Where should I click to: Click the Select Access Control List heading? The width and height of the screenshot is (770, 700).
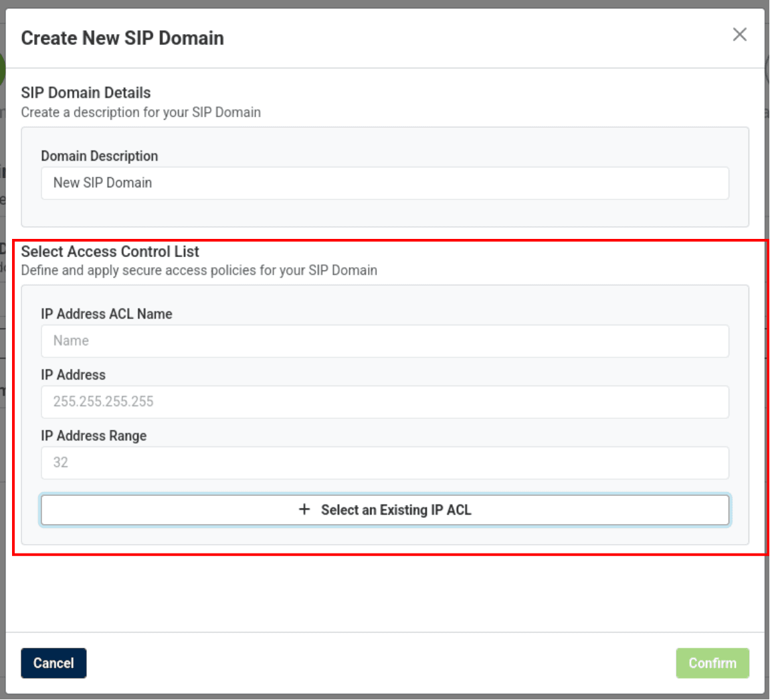pos(110,252)
